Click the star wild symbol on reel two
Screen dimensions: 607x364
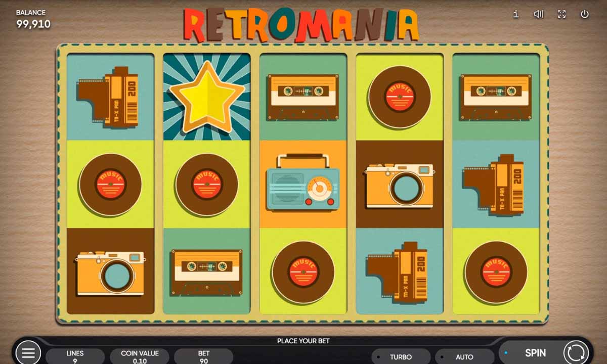click(x=207, y=96)
